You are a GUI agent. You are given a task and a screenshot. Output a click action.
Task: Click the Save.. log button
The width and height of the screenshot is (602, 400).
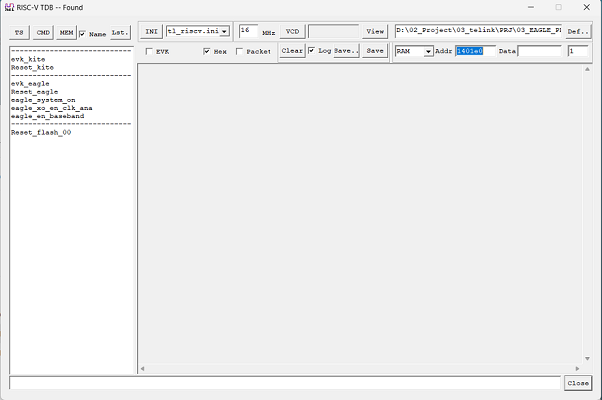tap(346, 51)
